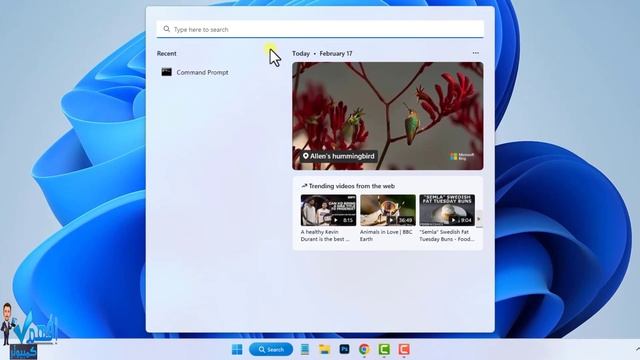Open Google Chrome from the taskbar
The width and height of the screenshot is (640, 360).
(364, 349)
